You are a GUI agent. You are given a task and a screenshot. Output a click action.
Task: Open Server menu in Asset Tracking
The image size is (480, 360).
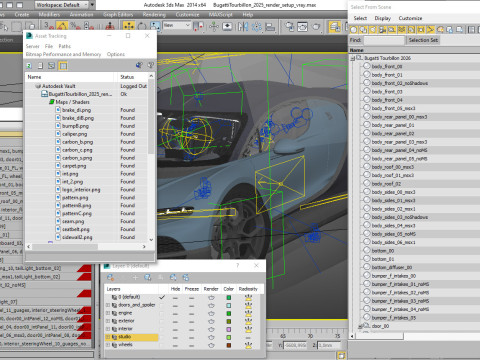click(x=33, y=46)
